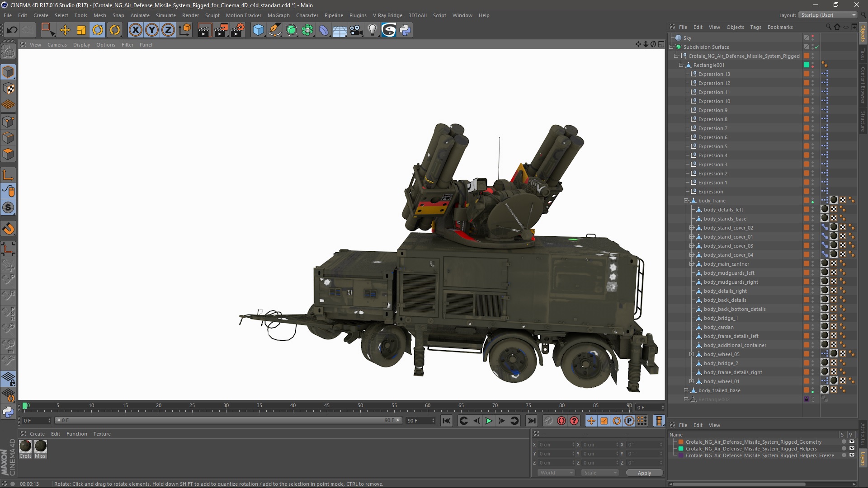The width and height of the screenshot is (868, 488).
Task: Open the spline pen tool icon
Action: click(x=275, y=30)
